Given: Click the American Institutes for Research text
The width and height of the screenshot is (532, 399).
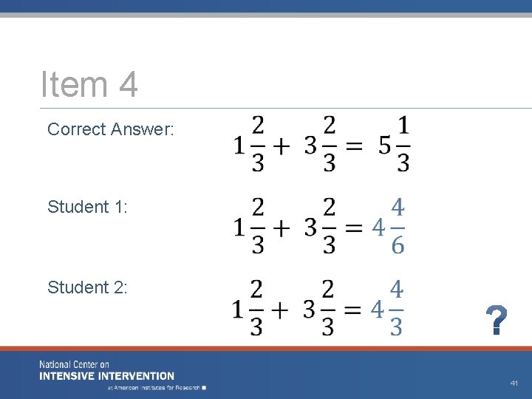Looking at the screenshot, I should 154,388.
